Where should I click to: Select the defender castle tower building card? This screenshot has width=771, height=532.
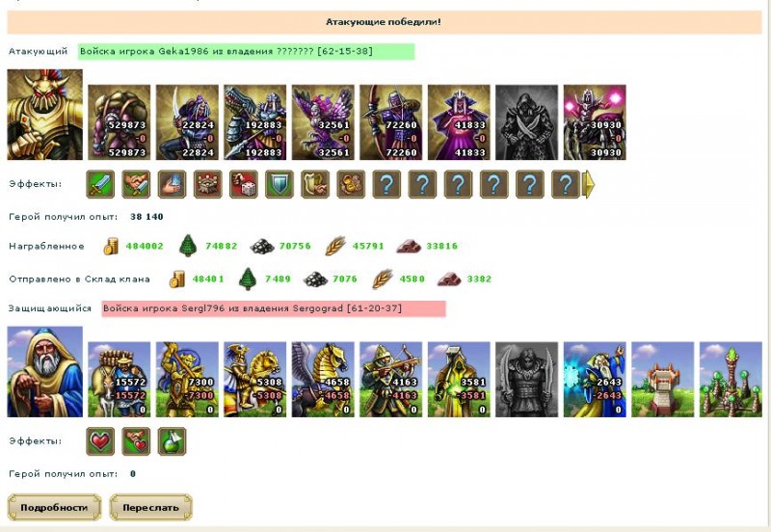click(662, 380)
